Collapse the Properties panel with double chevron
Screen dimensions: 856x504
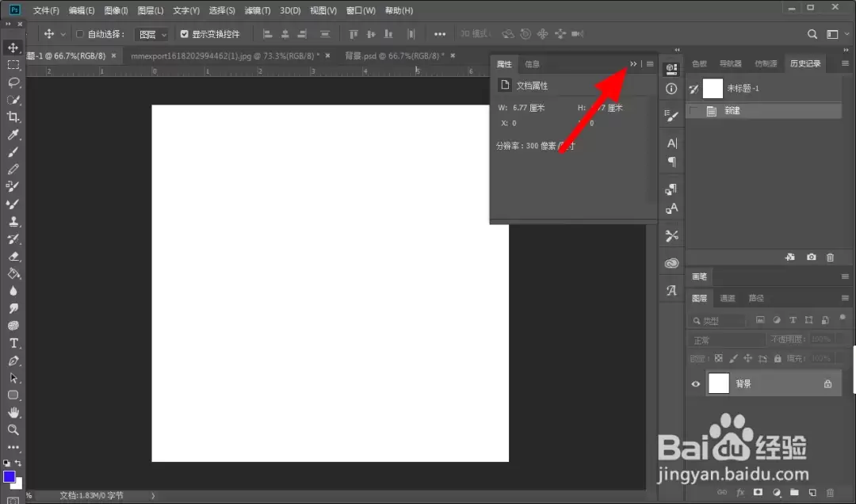[x=633, y=64]
